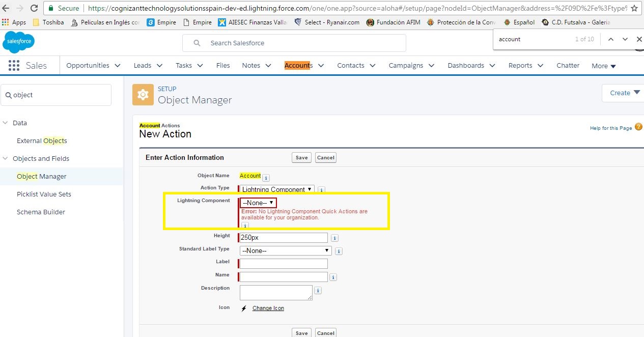Expand Contacts tab dropdown chevron
The image size is (644, 337).
372,66
